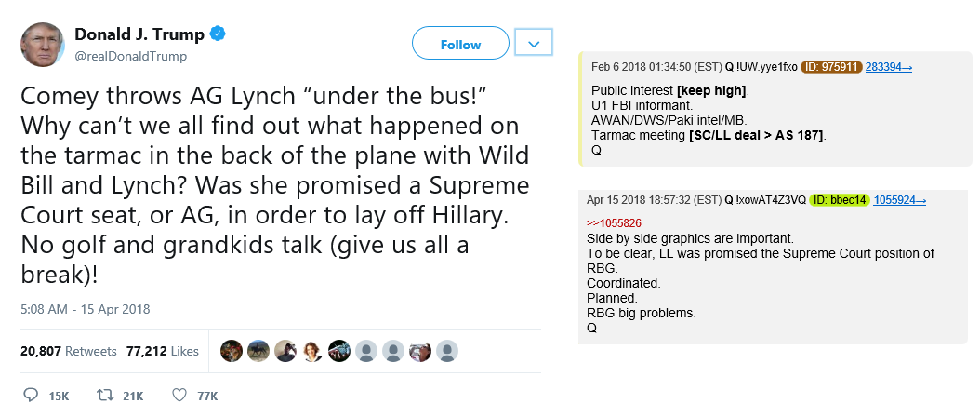This screenshot has width=980, height=417.
Task: View the 20,807 Retweets list
Action: (x=68, y=351)
